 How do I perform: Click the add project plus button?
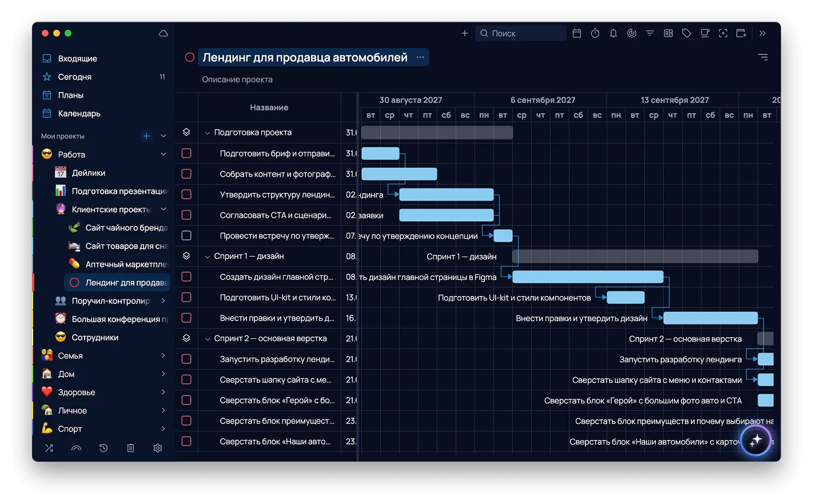(x=146, y=136)
